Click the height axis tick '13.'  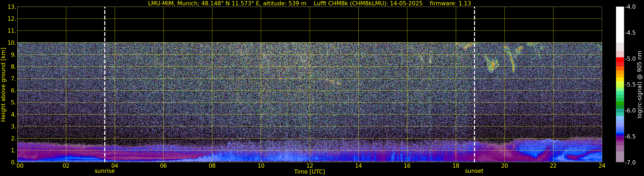pyautogui.click(x=12, y=7)
